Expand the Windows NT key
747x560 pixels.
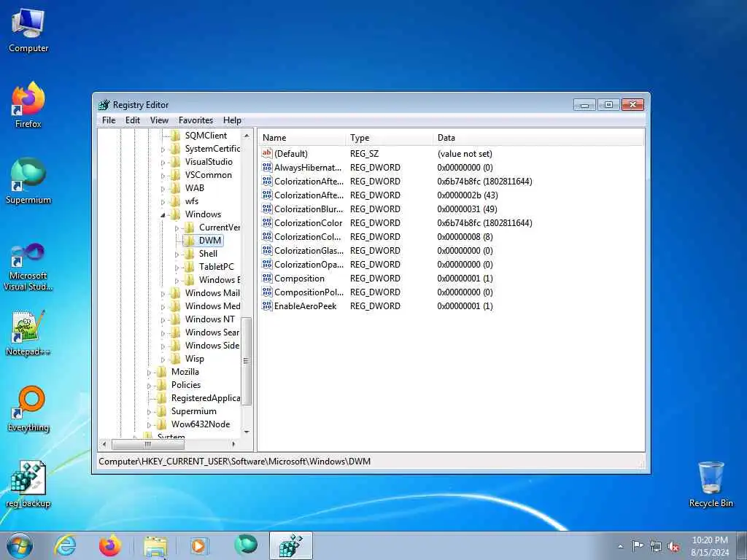click(163, 320)
